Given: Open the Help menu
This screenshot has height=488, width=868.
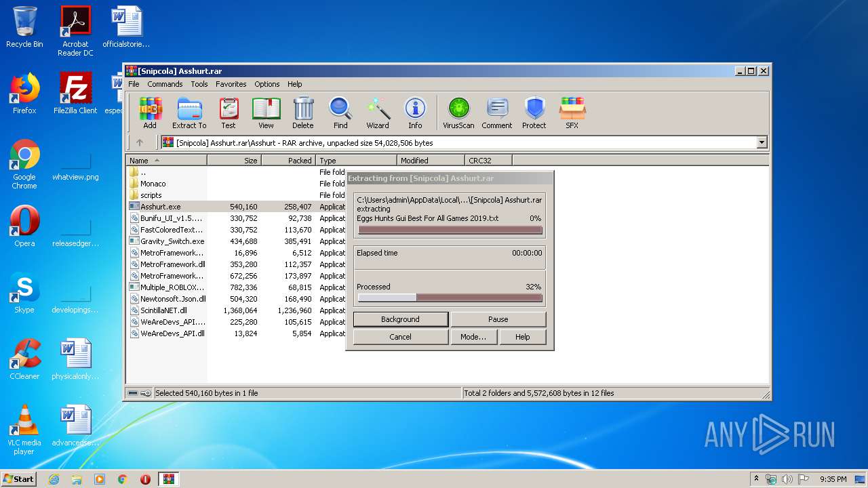Looking at the screenshot, I should click(295, 84).
